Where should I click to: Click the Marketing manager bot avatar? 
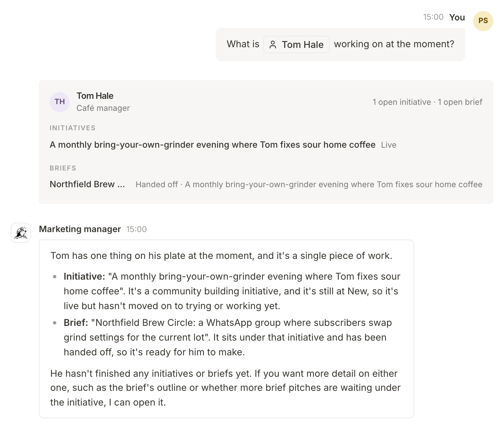point(21,233)
